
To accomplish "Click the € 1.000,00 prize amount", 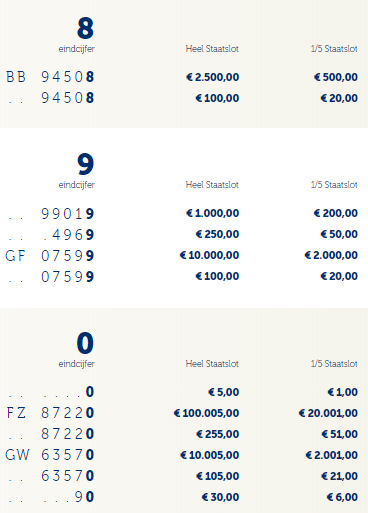I will click(x=213, y=213).
